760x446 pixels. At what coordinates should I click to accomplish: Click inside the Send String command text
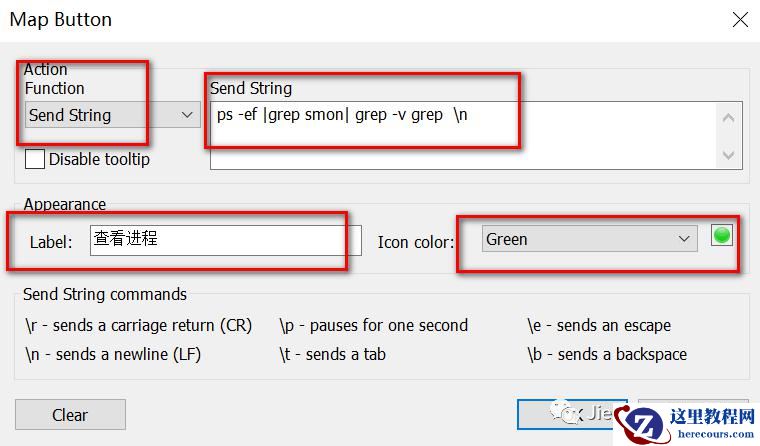point(342,115)
